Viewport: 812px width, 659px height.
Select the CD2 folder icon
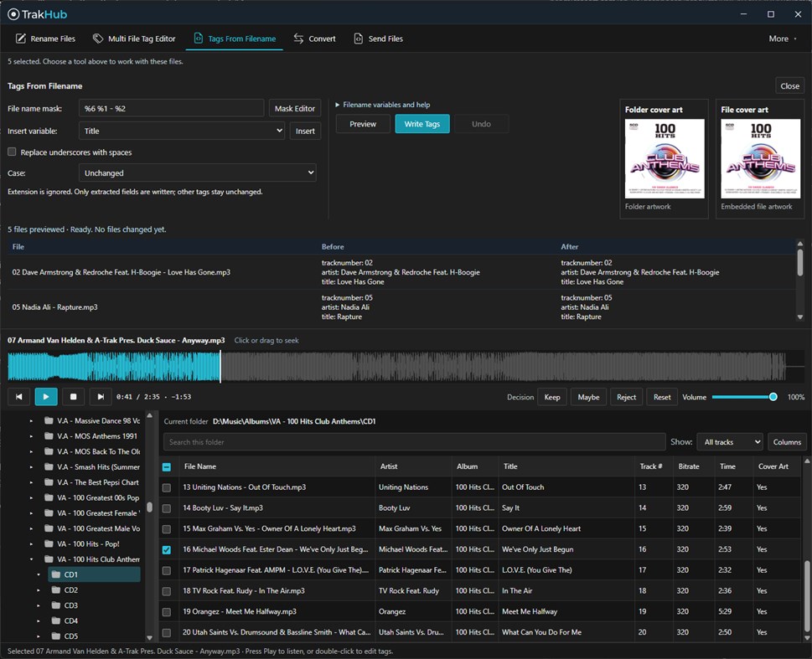tap(56, 590)
